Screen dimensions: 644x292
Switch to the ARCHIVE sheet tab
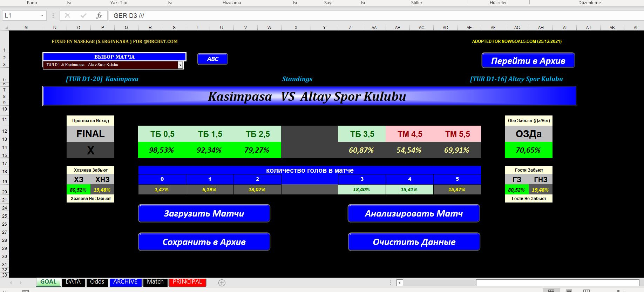tap(125, 282)
